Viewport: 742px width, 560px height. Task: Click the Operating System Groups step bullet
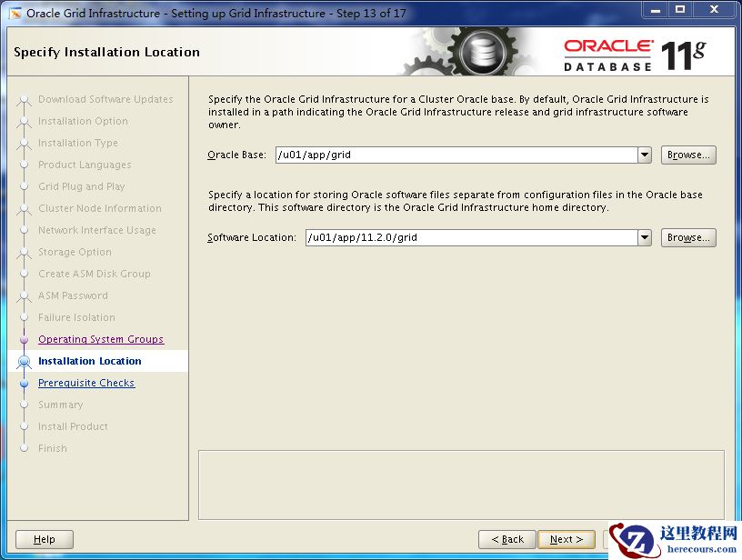(25, 339)
